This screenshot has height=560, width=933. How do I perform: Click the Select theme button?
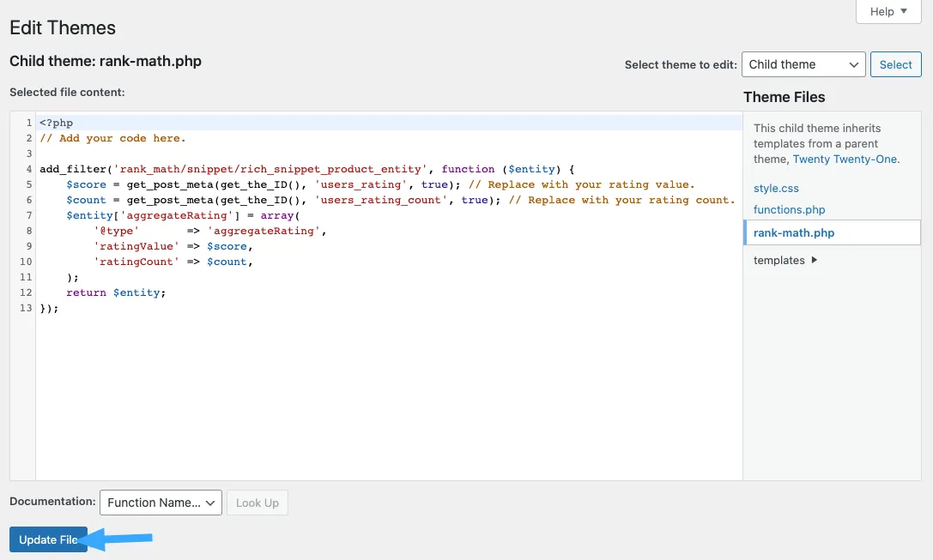895,64
